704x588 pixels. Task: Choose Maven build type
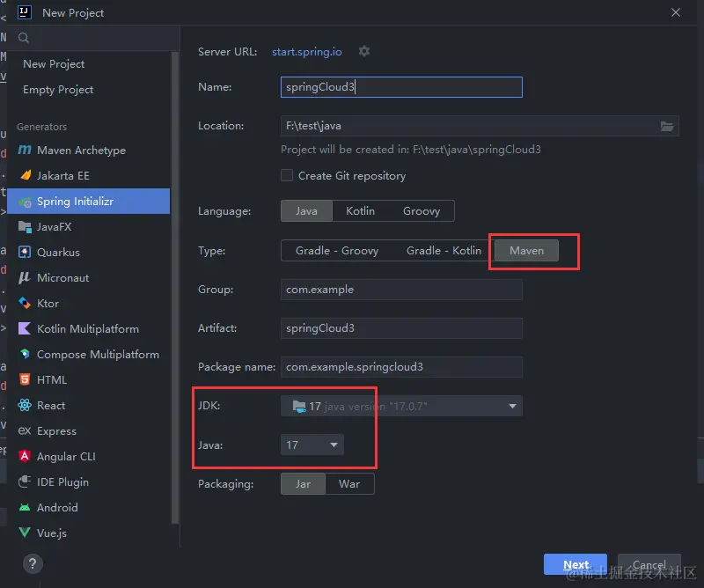coord(526,251)
